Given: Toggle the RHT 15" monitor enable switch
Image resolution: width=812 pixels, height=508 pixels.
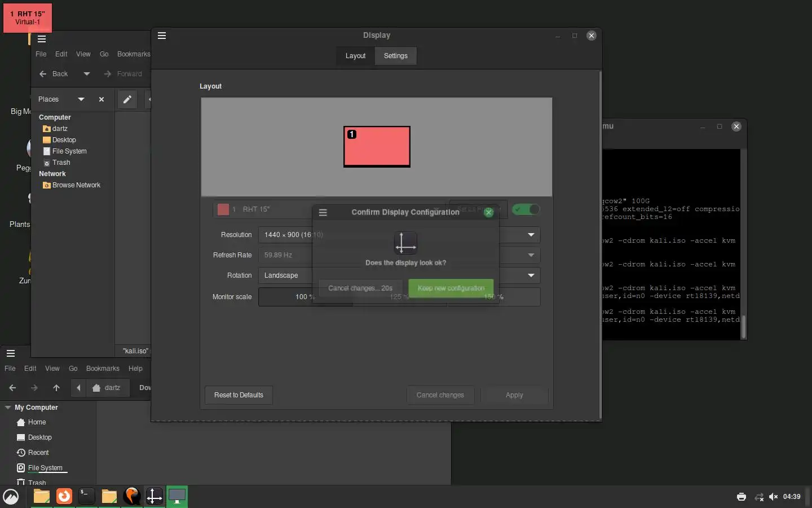Looking at the screenshot, I should pos(526,209).
